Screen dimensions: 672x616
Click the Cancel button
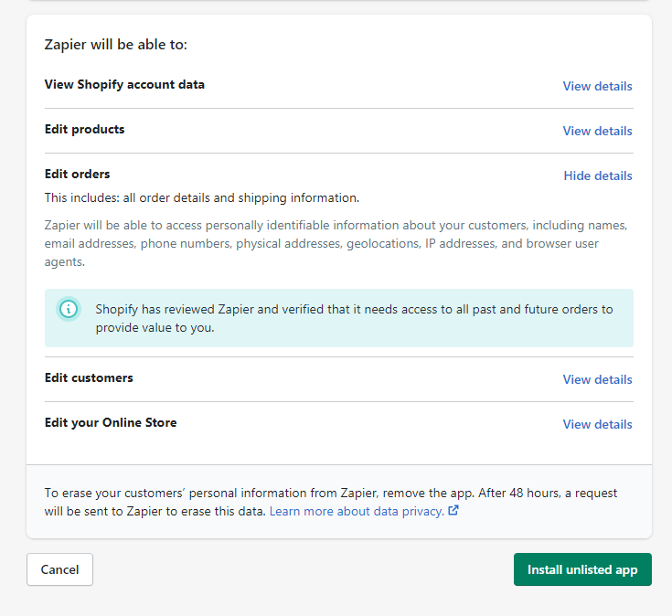(59, 569)
